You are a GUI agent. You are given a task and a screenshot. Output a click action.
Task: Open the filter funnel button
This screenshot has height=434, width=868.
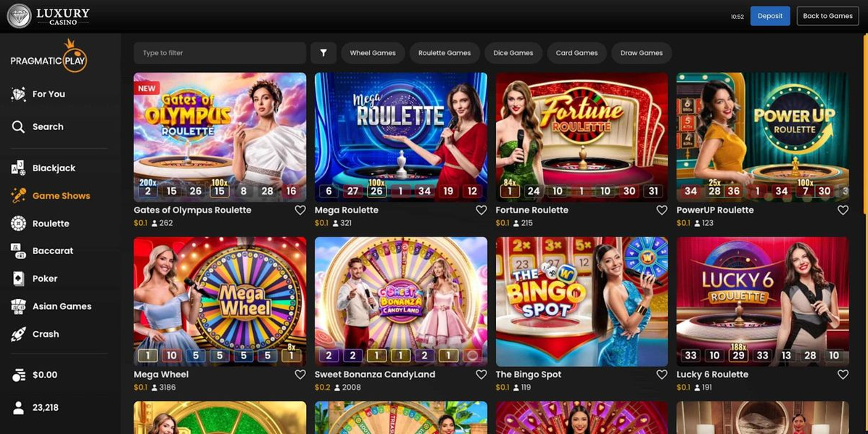(x=323, y=53)
